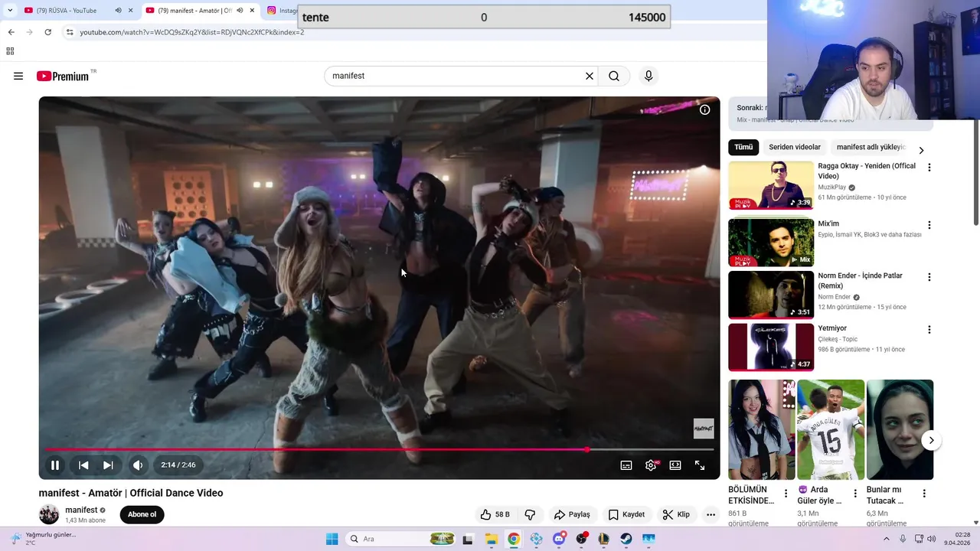
Task: Run search with the magnifier button
Action: 614,76
